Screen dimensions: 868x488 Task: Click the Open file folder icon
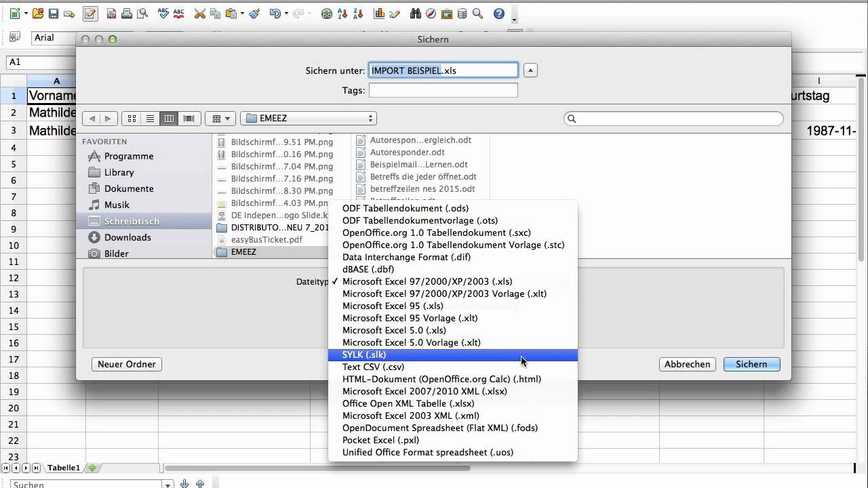coord(38,13)
